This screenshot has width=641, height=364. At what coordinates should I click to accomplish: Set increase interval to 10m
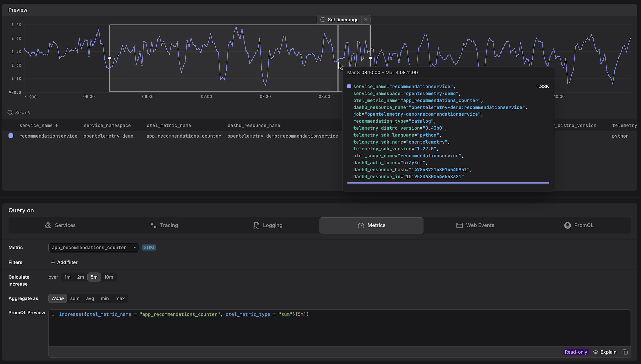click(x=109, y=277)
